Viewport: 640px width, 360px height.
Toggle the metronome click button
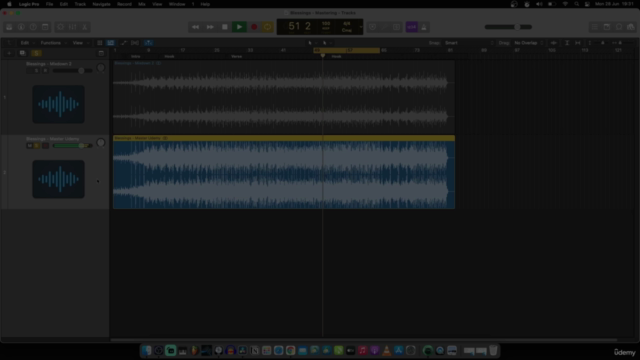click(x=424, y=27)
